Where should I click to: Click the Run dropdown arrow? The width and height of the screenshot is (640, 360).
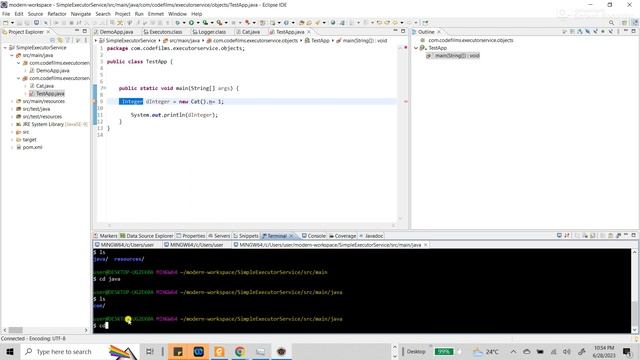[x=197, y=23]
